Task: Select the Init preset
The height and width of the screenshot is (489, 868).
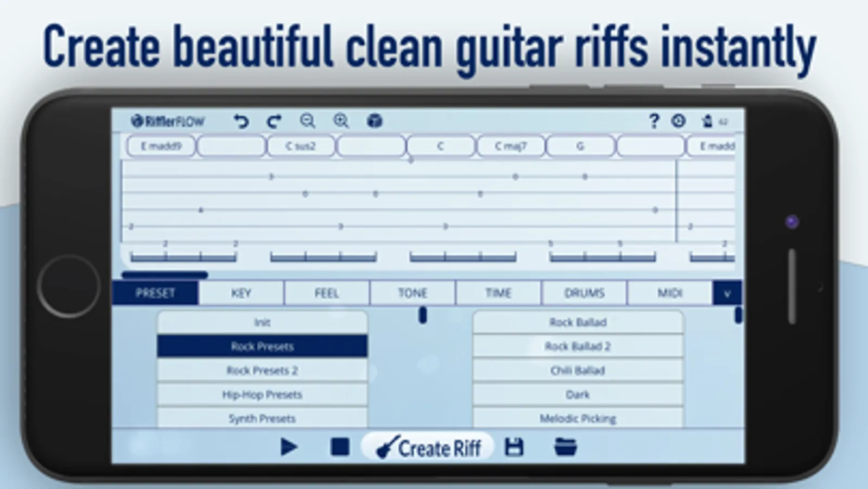Action: 262,322
